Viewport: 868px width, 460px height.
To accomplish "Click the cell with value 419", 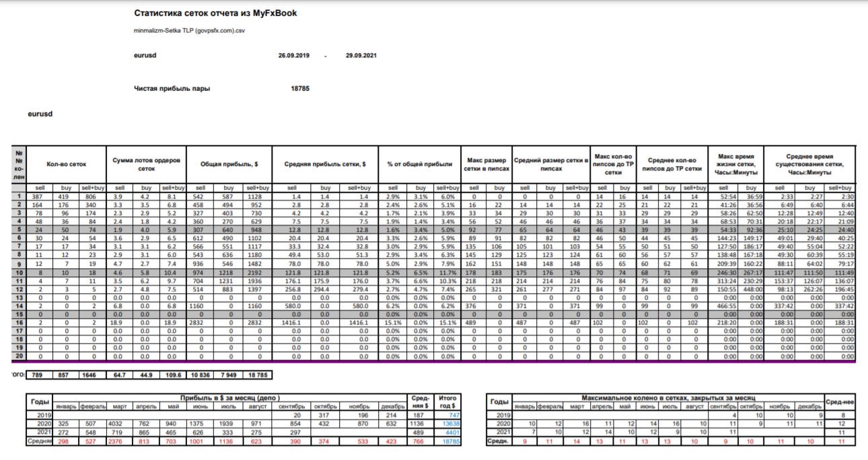I will (66, 196).
